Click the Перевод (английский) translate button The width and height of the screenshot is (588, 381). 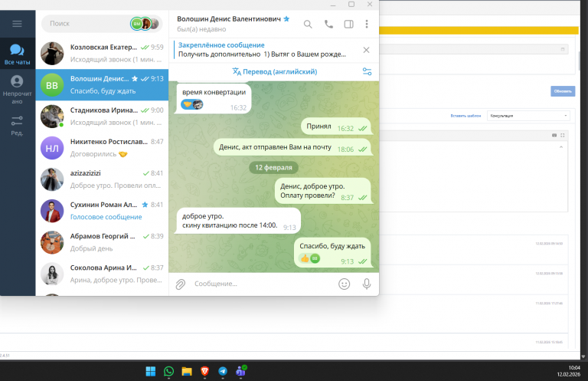point(275,71)
